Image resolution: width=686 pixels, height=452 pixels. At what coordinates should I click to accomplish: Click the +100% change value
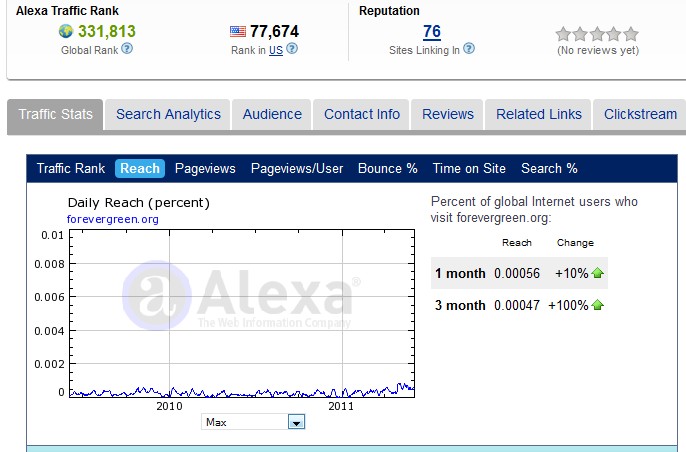[568, 305]
